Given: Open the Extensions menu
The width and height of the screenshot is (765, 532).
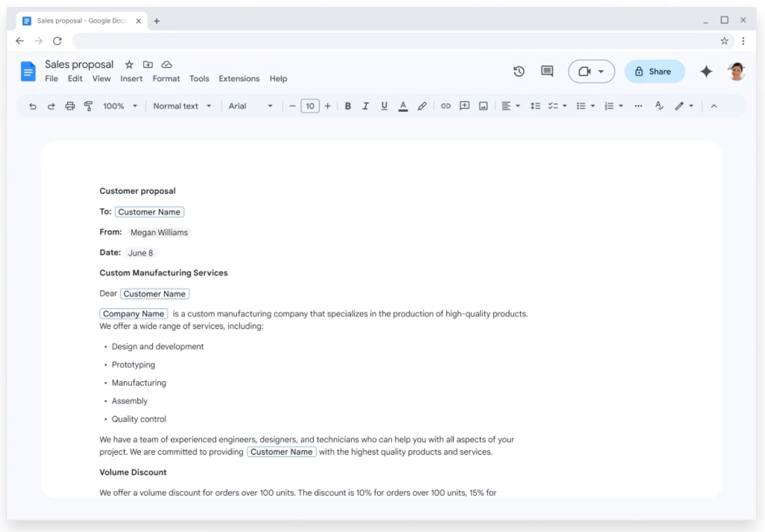Looking at the screenshot, I should [239, 79].
